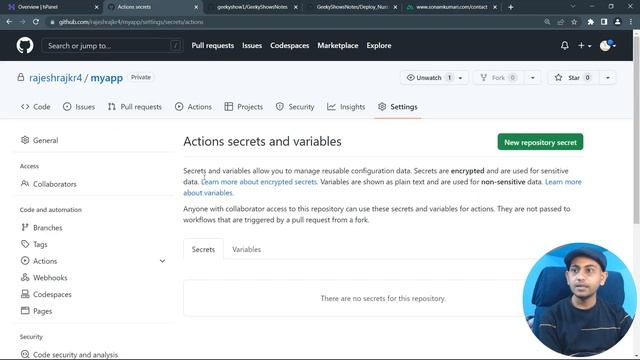The image size is (640, 360).
Task: Open the browser side panel icon
Action: [x=604, y=22]
